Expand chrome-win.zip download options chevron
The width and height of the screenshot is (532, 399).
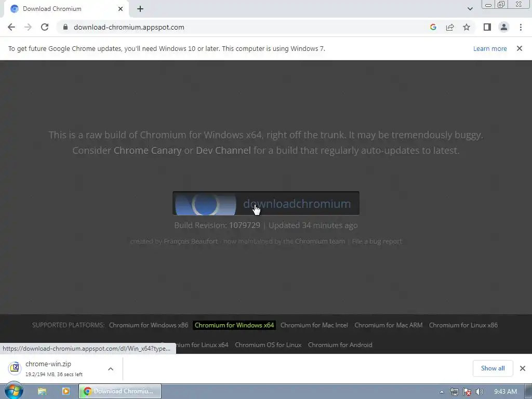pyautogui.click(x=111, y=368)
